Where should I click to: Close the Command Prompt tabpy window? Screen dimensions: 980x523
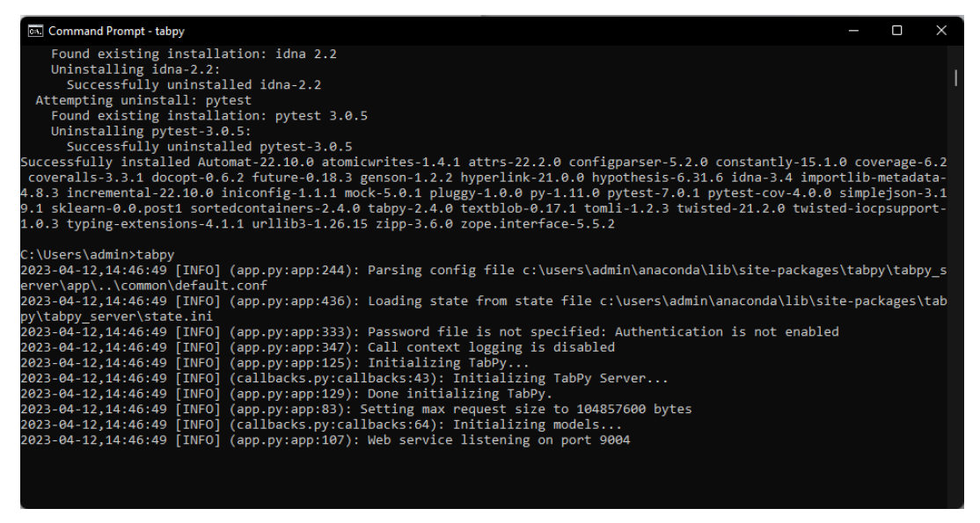(941, 31)
